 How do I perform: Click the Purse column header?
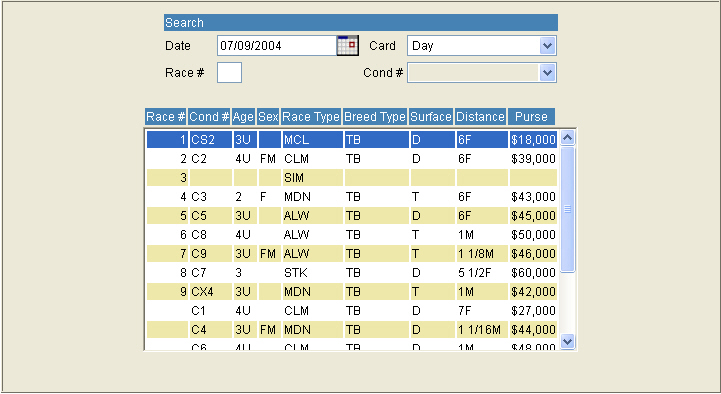click(532, 117)
